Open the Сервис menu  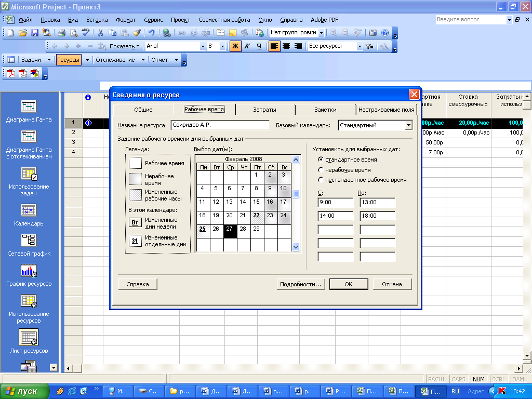pos(153,20)
